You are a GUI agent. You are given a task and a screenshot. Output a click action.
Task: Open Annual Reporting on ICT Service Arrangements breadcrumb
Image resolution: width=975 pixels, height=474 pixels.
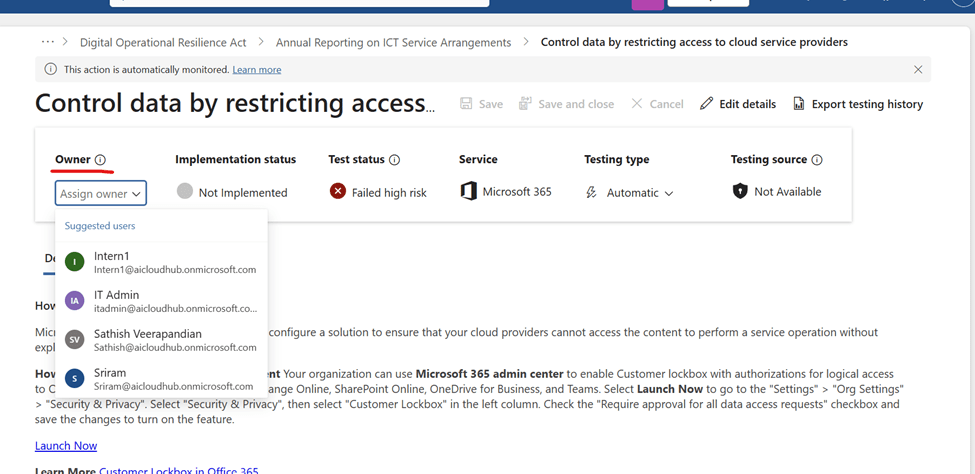click(x=393, y=43)
